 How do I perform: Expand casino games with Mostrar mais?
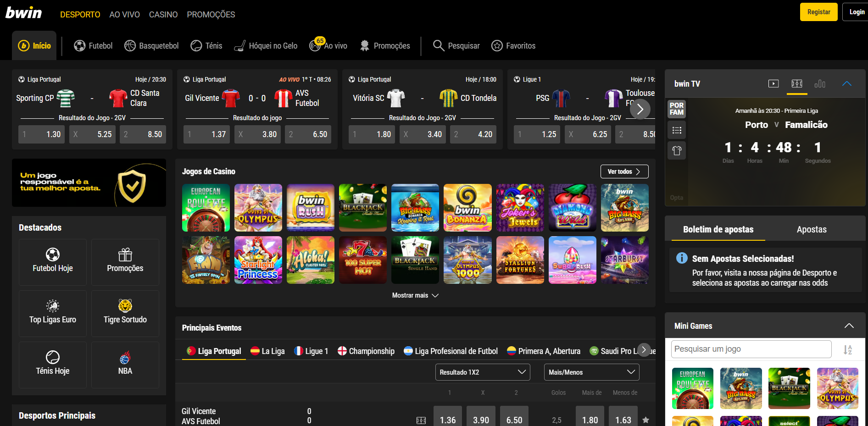click(x=415, y=295)
